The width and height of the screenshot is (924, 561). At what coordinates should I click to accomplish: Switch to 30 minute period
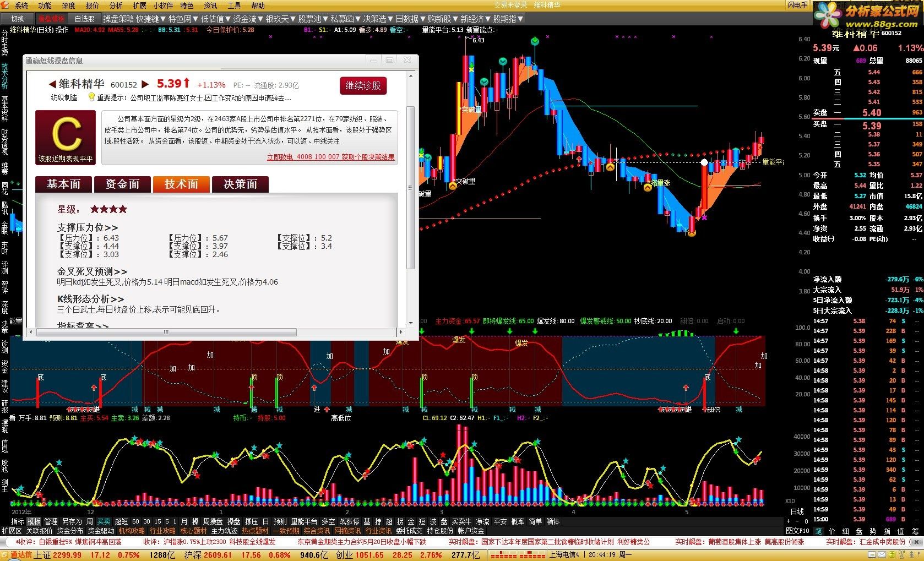point(146,521)
